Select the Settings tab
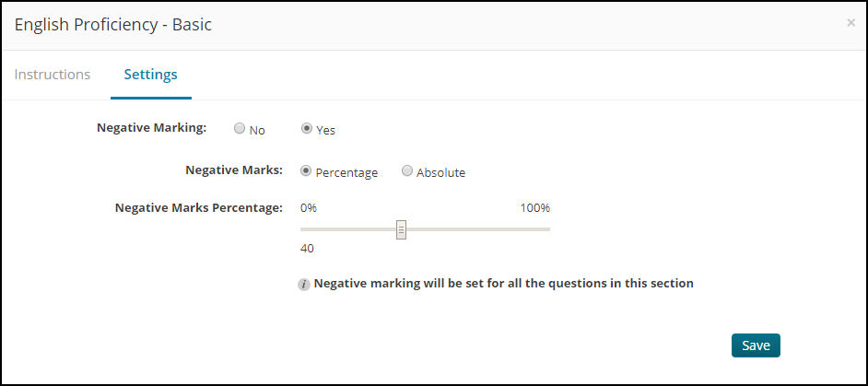 [150, 75]
